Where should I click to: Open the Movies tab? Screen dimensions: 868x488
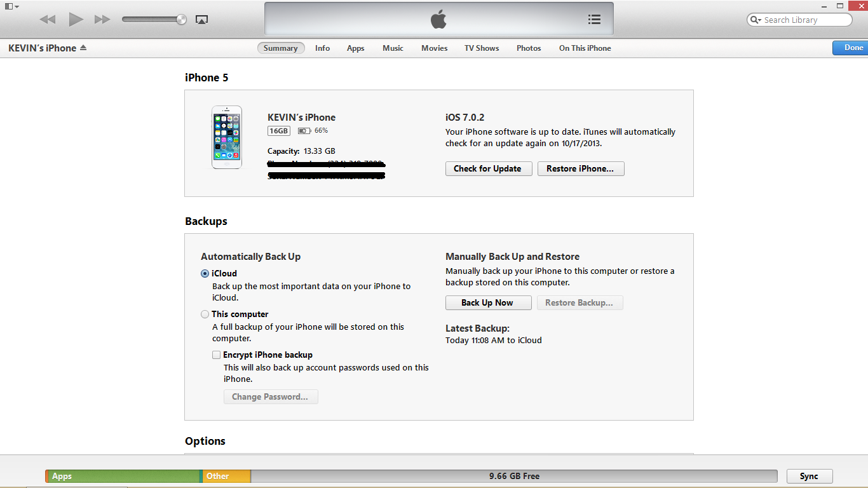(435, 48)
